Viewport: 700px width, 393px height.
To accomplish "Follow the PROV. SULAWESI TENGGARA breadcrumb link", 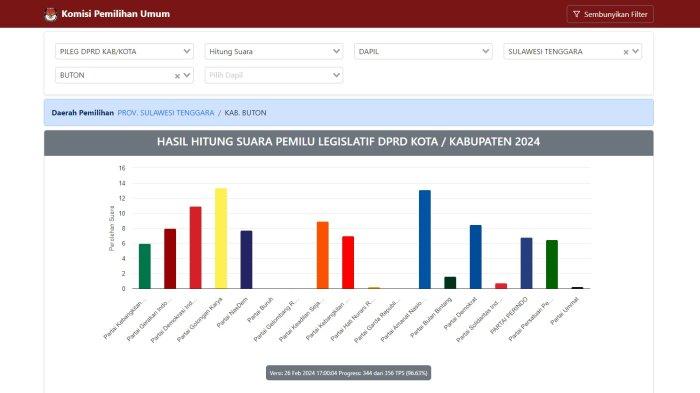I will click(x=166, y=113).
